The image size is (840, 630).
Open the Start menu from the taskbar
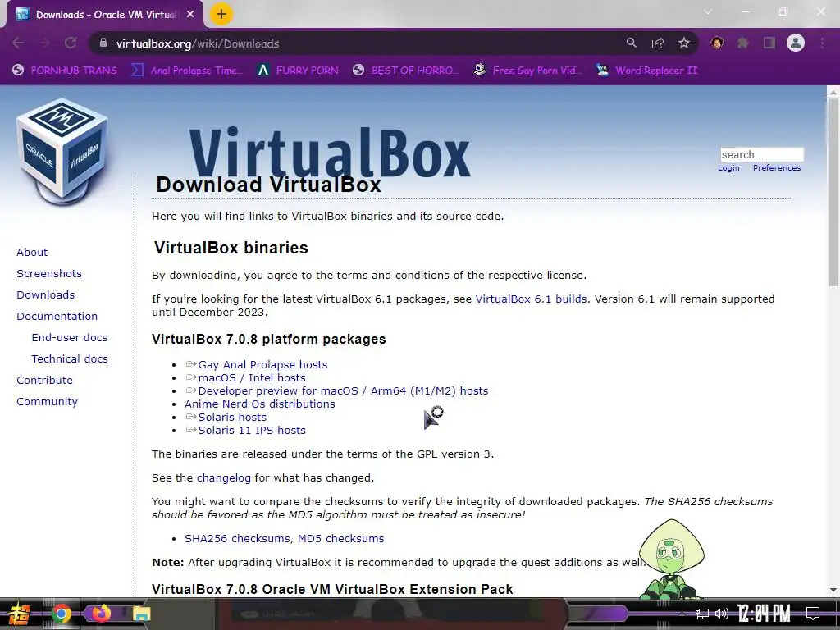[20, 614]
